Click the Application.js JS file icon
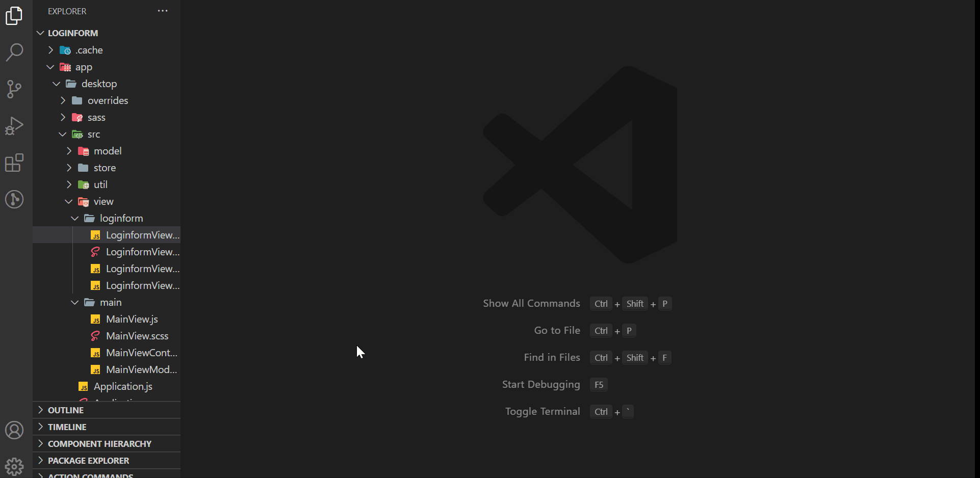The width and height of the screenshot is (980, 478). (x=83, y=386)
